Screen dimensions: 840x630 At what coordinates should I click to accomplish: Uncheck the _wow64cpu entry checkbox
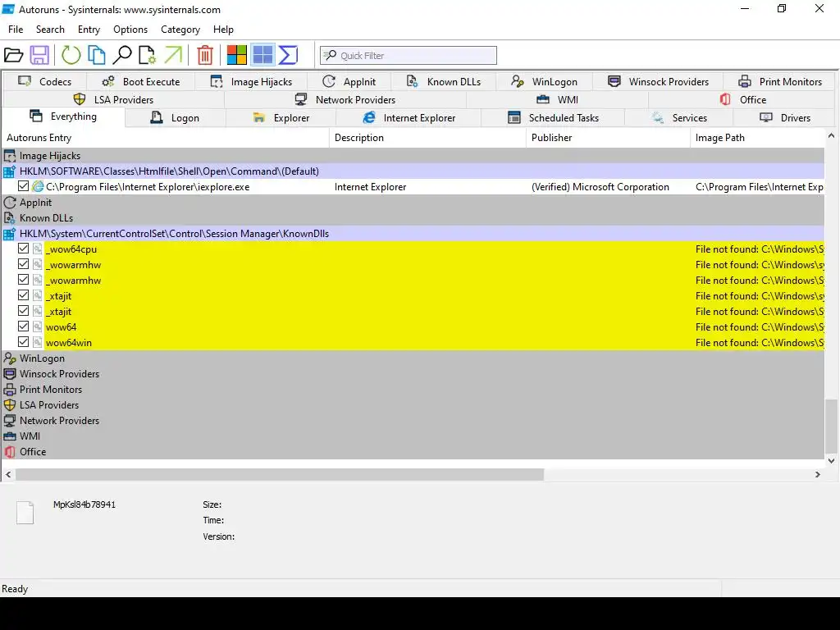pyautogui.click(x=23, y=248)
